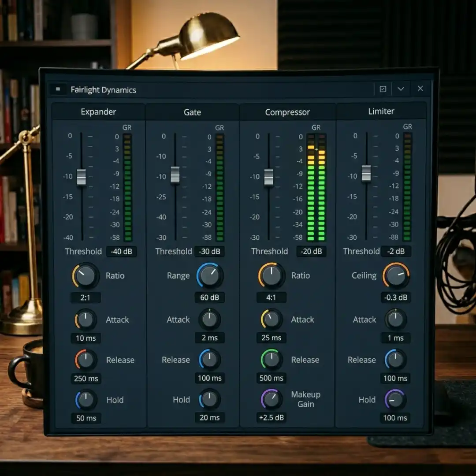Click the Limiter attack value 1 ms
Screen dimensions: 476x476
pyautogui.click(x=395, y=338)
